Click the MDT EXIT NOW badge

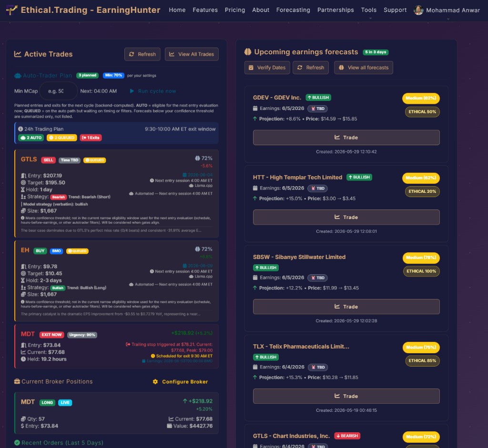[x=51, y=335]
